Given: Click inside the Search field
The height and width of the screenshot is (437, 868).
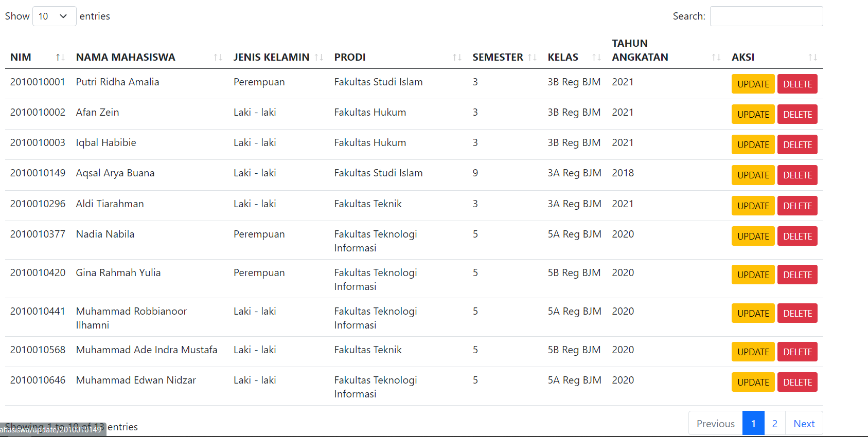Looking at the screenshot, I should (x=766, y=16).
